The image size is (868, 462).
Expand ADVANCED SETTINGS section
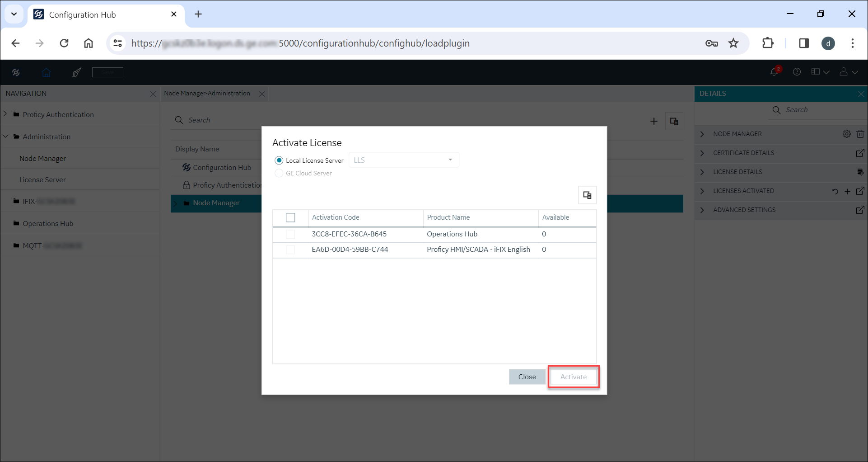tap(702, 210)
